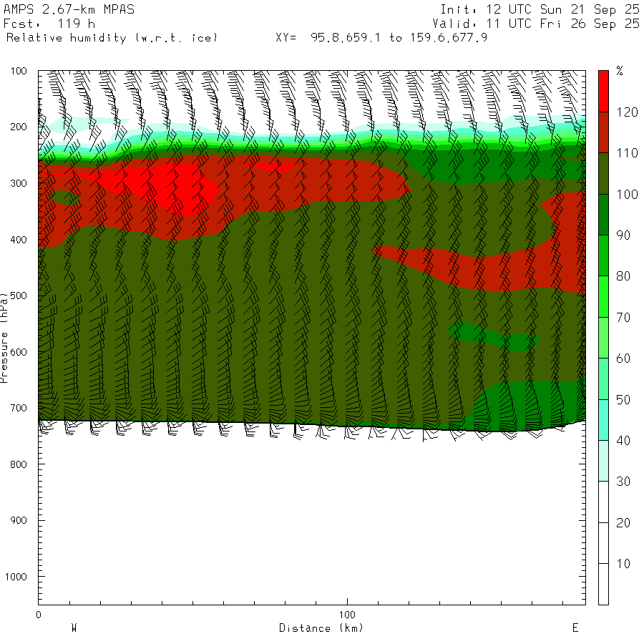Click the '%' unit symbol above the colorbar
Image resolution: width=644 pixels, height=644 pixels.
pyautogui.click(x=620, y=71)
